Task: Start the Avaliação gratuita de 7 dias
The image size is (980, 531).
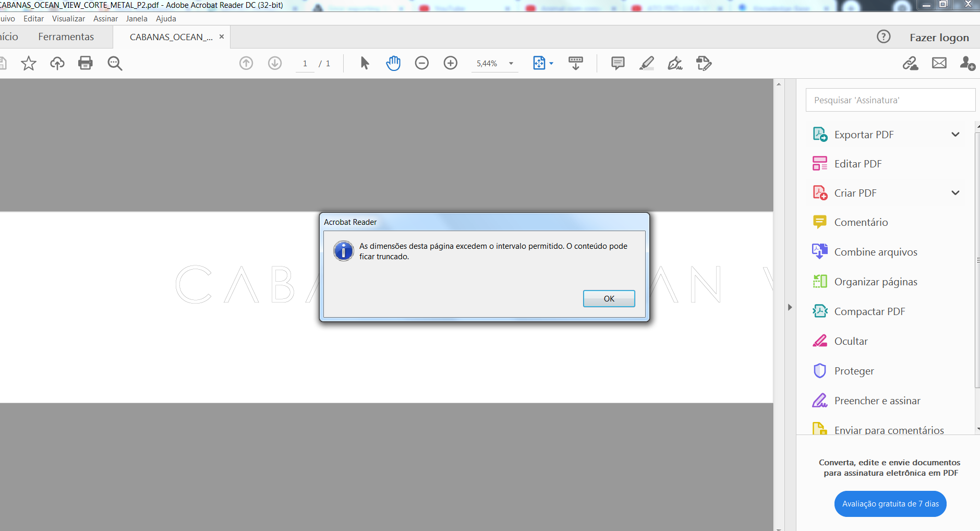Action: (x=890, y=504)
